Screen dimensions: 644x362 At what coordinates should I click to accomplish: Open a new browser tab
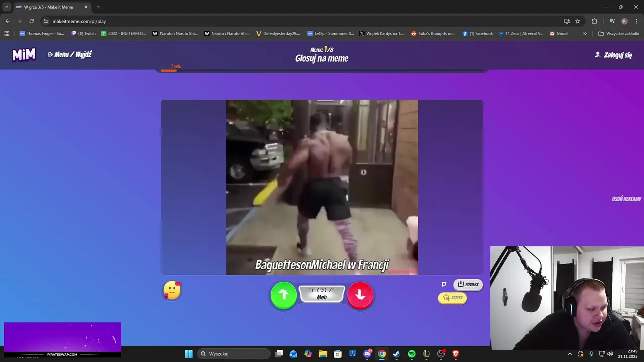click(98, 7)
